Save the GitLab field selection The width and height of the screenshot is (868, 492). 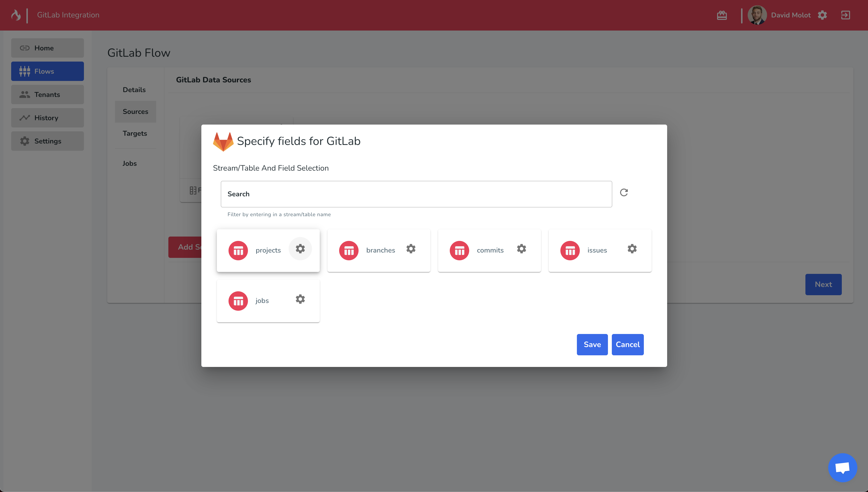[592, 344]
